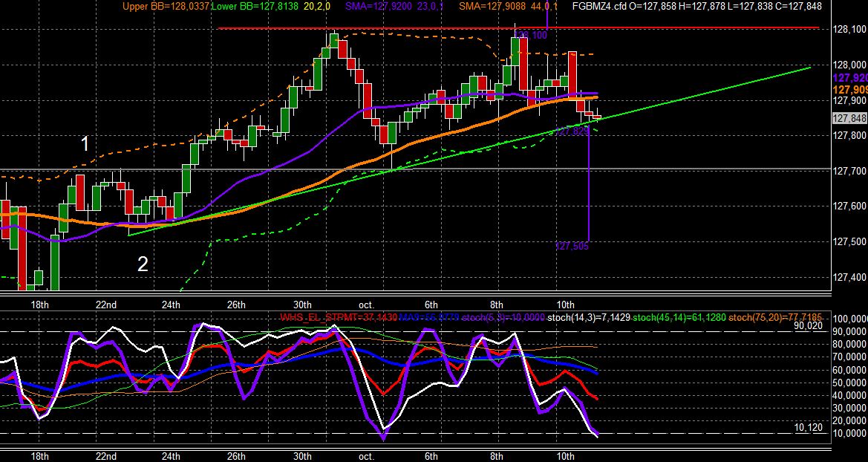
Task: Click the 127,600 price axis label
Action: pos(849,206)
